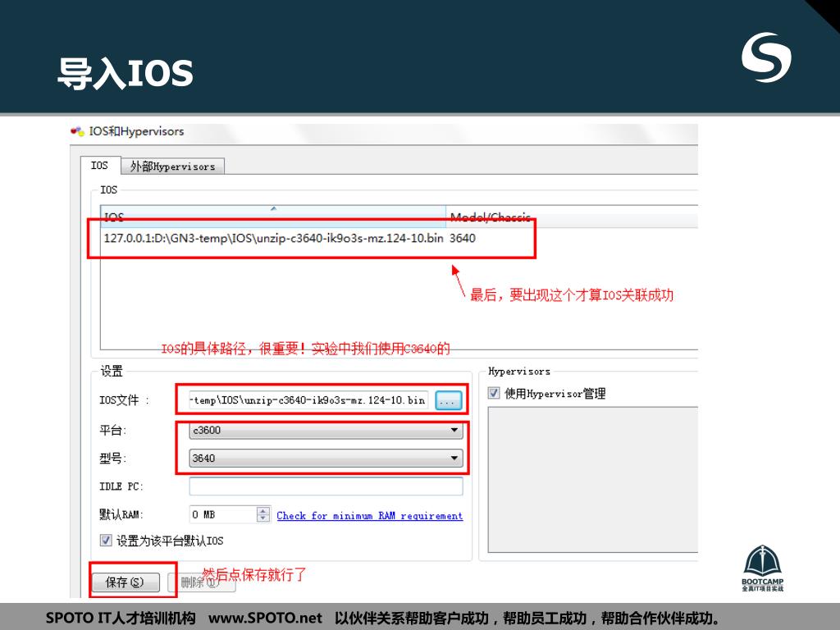
Task: Click the 3640 model cell in the list
Action: click(463, 239)
